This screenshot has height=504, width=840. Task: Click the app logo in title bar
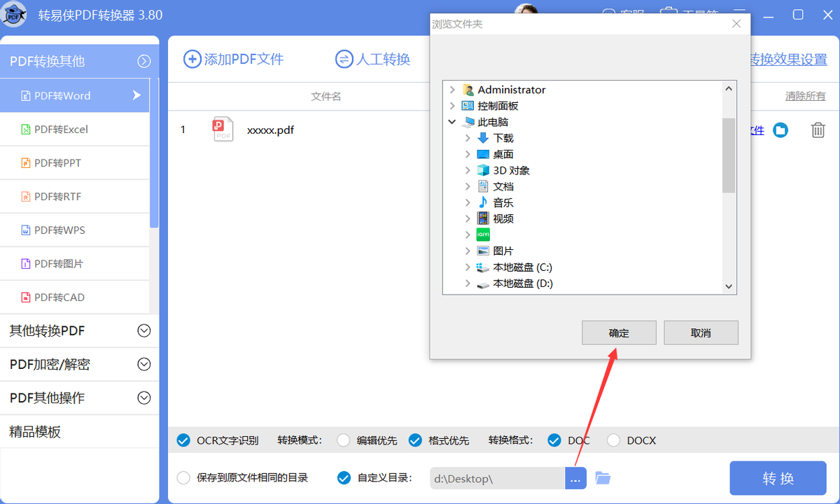15,14
